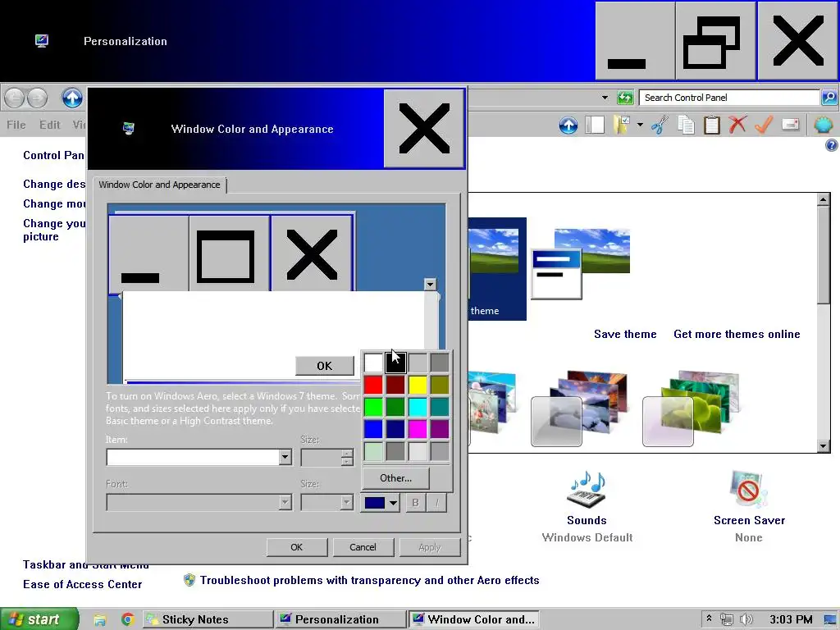Click the orange checkmark properties icon

(764, 126)
